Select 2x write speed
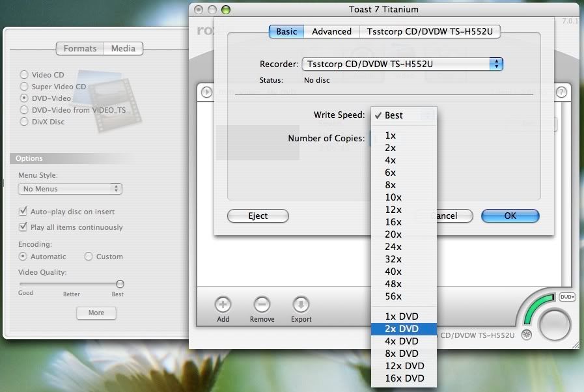584x392 pixels. pyautogui.click(x=404, y=148)
